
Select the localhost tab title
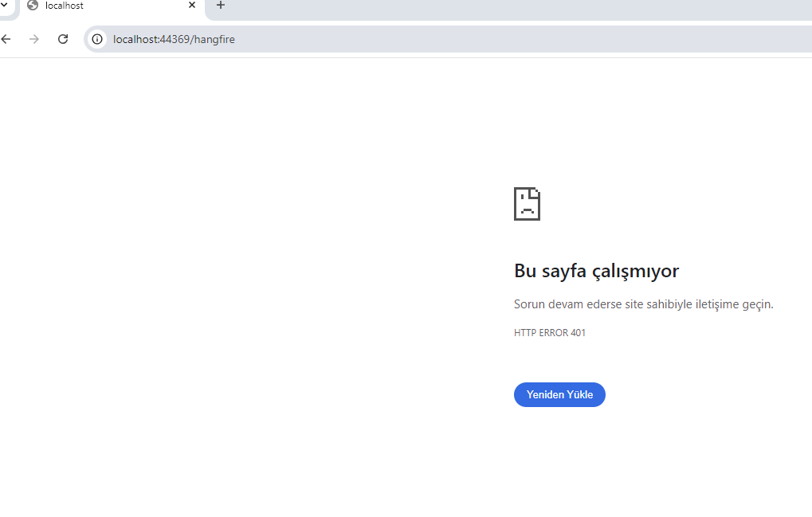65,6
